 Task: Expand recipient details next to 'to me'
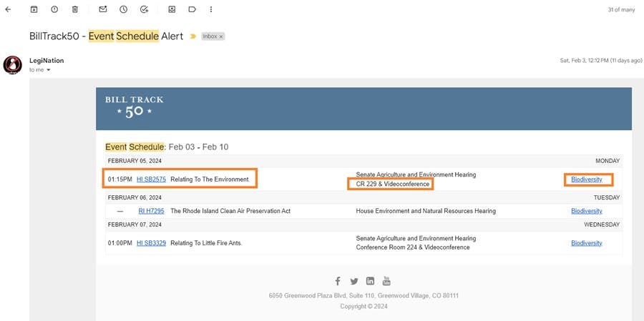point(49,70)
